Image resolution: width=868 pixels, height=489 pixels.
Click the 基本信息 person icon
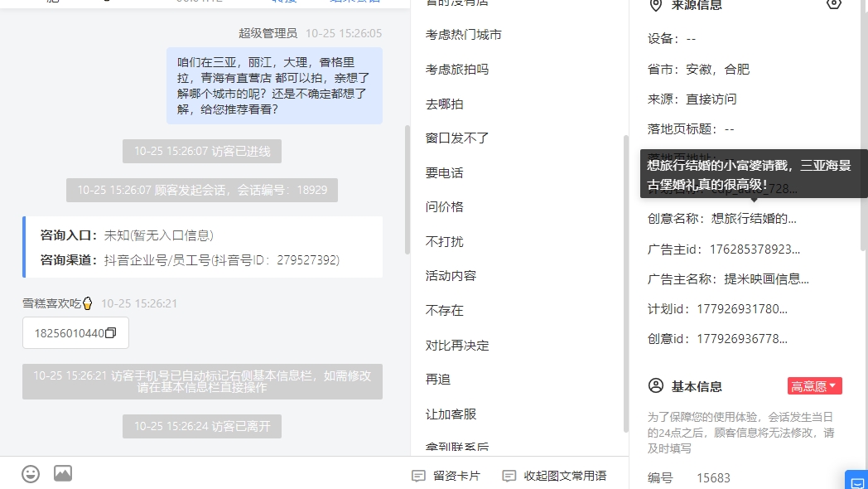tap(655, 386)
